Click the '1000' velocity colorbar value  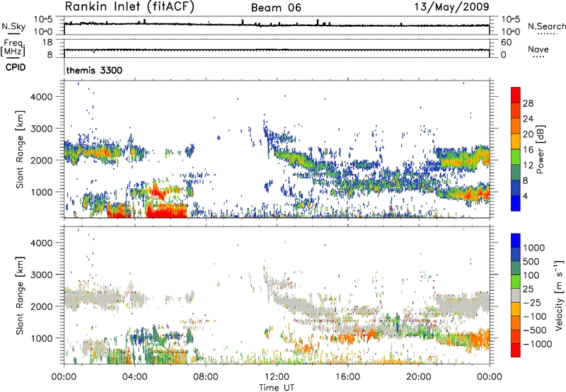click(x=533, y=248)
